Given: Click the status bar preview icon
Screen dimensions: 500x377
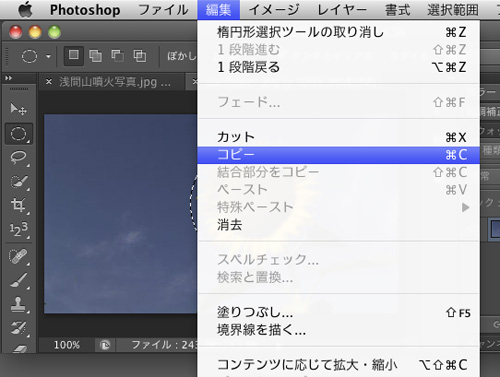Looking at the screenshot, I should pyautogui.click(x=105, y=345).
